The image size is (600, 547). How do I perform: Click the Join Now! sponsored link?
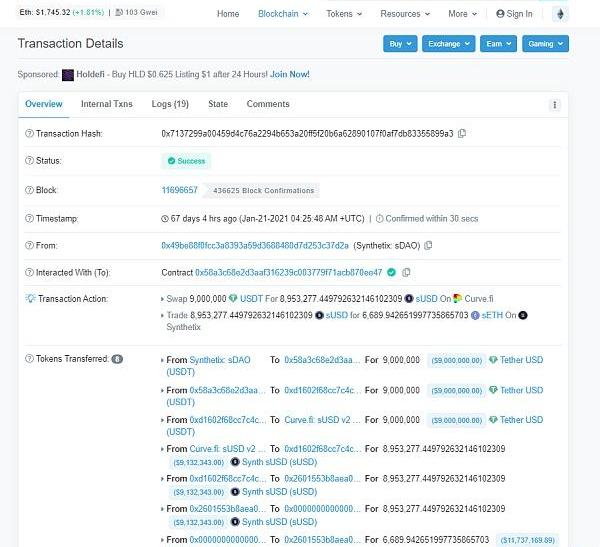(290, 75)
